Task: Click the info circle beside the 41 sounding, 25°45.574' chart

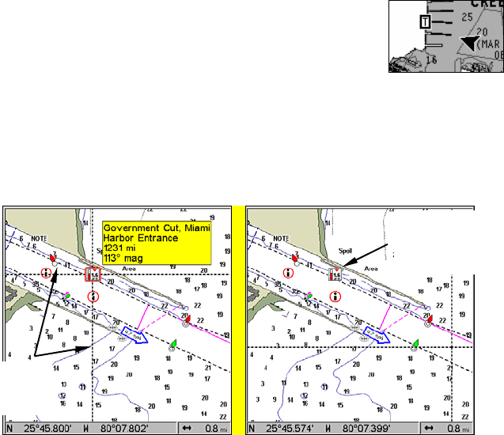Action: click(x=288, y=273)
